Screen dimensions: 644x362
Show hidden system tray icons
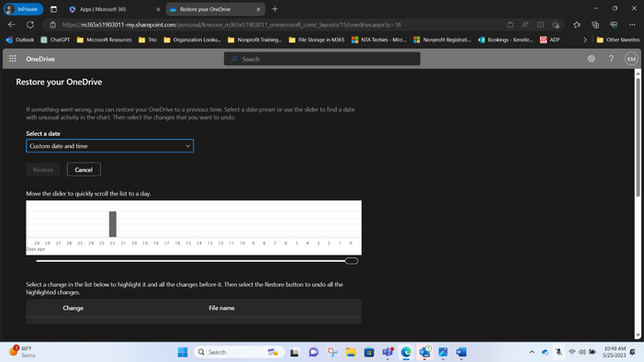pos(532,352)
